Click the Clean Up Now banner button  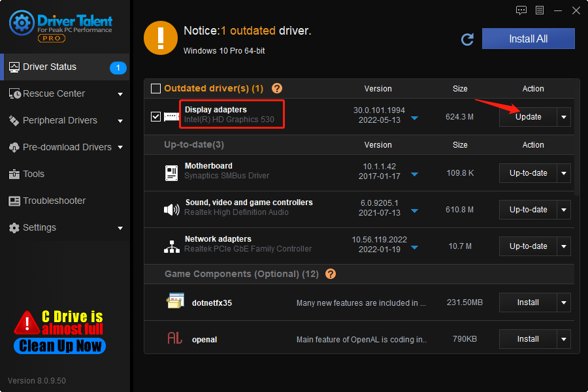60,346
